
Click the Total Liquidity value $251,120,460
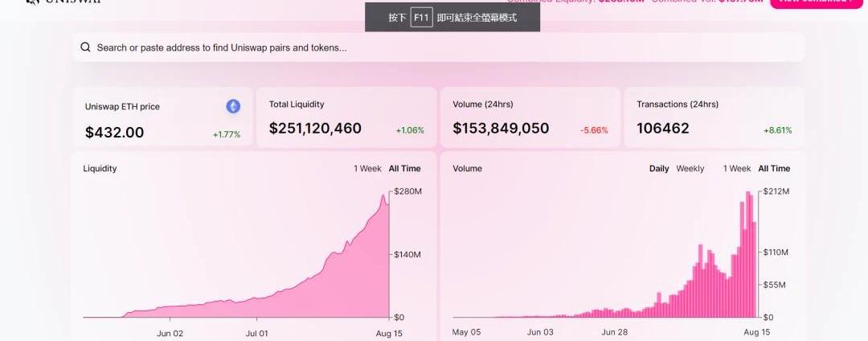[315, 129]
